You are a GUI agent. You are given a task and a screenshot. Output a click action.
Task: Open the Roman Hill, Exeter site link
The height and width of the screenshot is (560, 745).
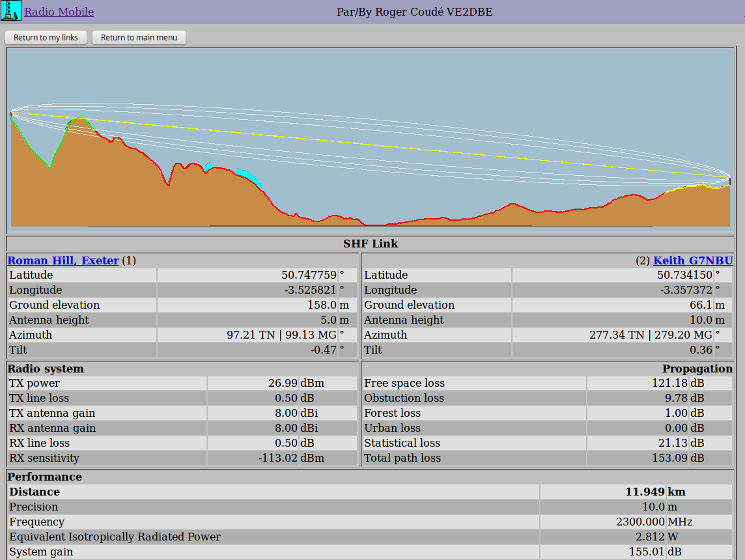point(63,260)
